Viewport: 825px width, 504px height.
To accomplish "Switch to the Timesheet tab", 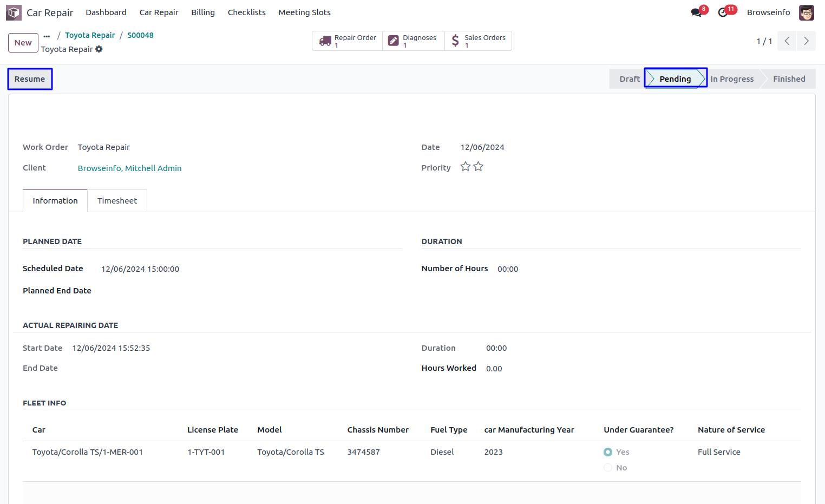I will pos(117,201).
